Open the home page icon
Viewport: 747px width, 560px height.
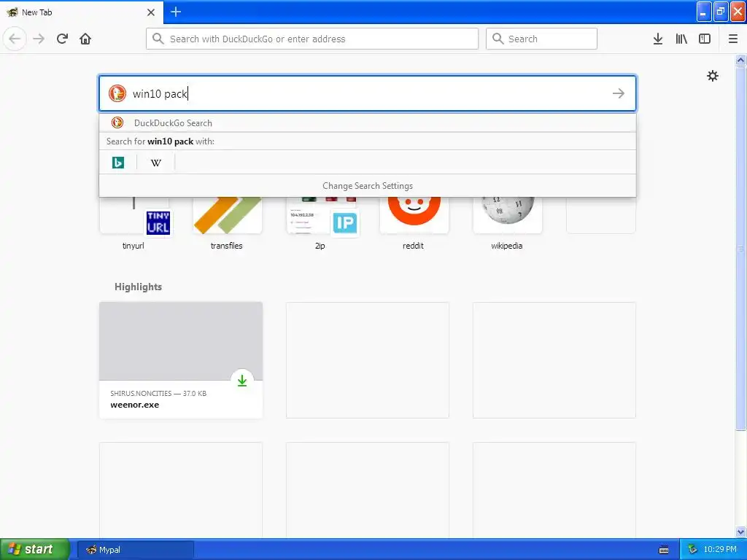pos(85,39)
